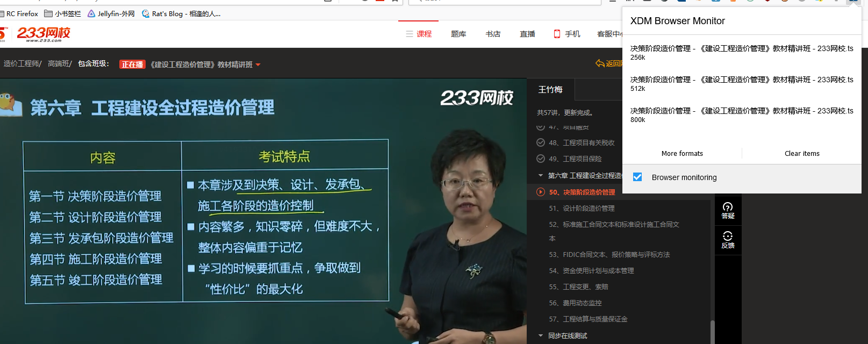868x344 pixels.
Task: Click the 高端班 breadcrumb
Action: coord(59,63)
